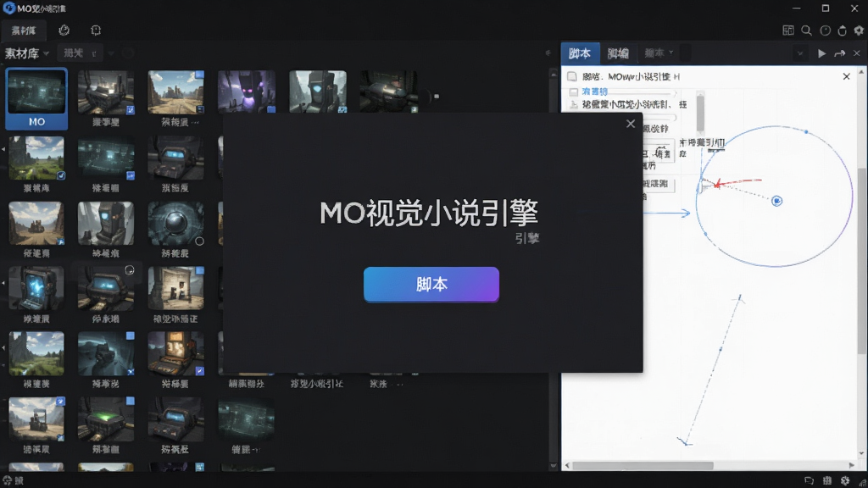This screenshot has width=868, height=488.
Task: Select the stone doorway room thumbnail
Action: (175, 288)
